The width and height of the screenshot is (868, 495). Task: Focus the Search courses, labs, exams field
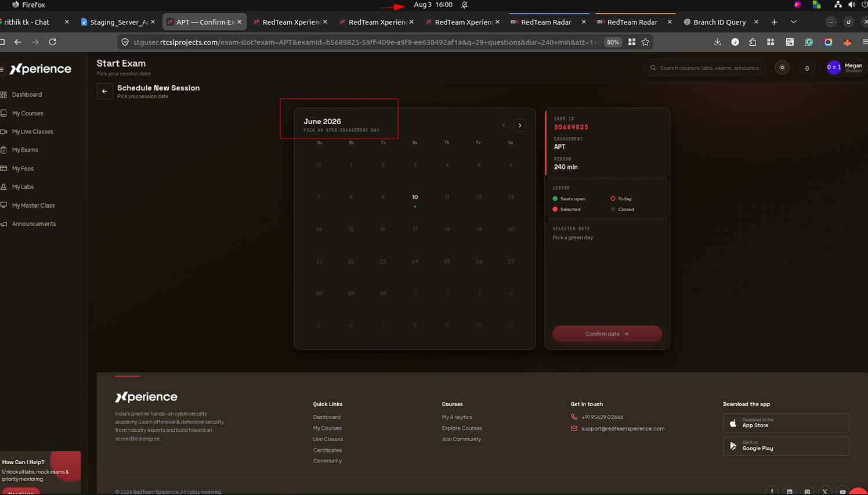click(x=704, y=68)
